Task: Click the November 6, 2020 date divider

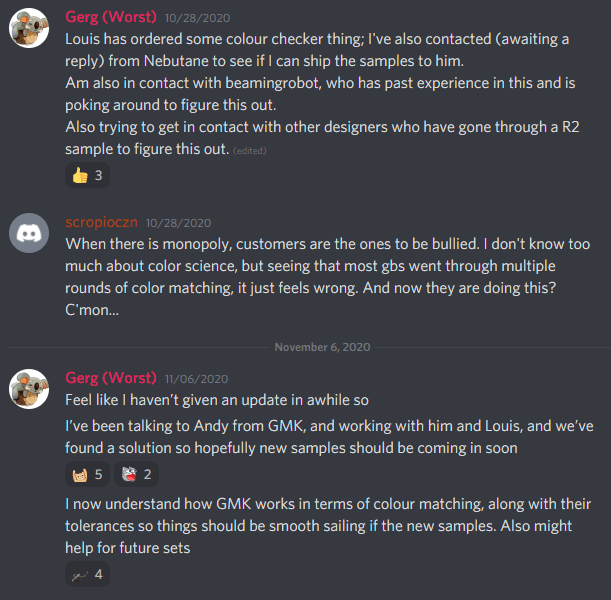Action: [321, 345]
